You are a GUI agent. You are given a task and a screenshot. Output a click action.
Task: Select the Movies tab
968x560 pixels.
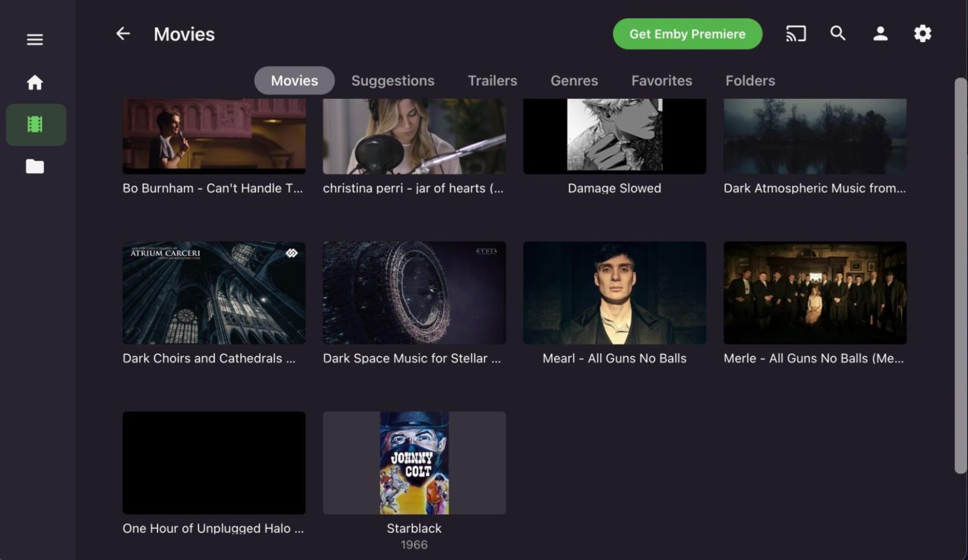[294, 81]
